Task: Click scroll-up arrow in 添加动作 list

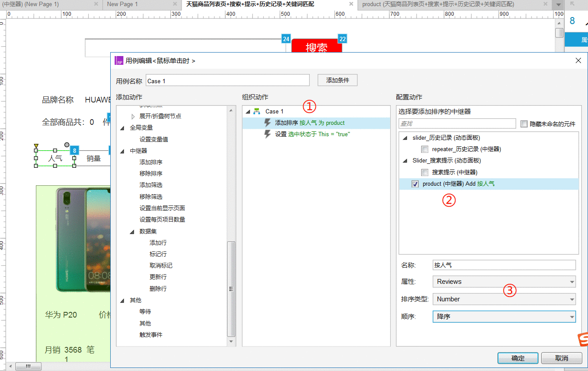Action: (x=231, y=111)
